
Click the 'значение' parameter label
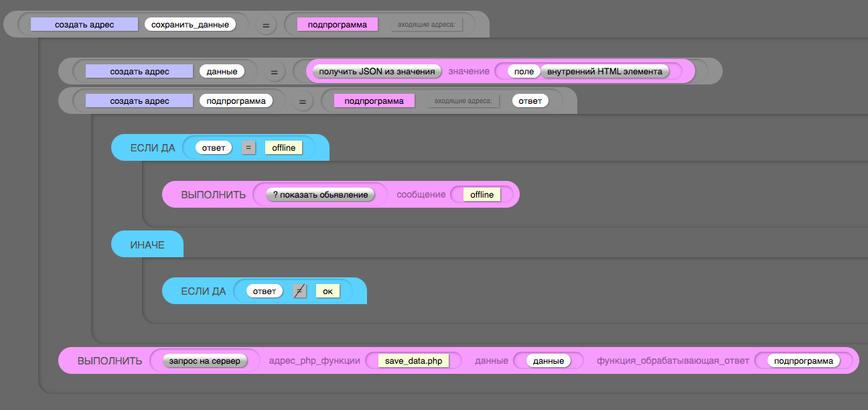pyautogui.click(x=469, y=71)
